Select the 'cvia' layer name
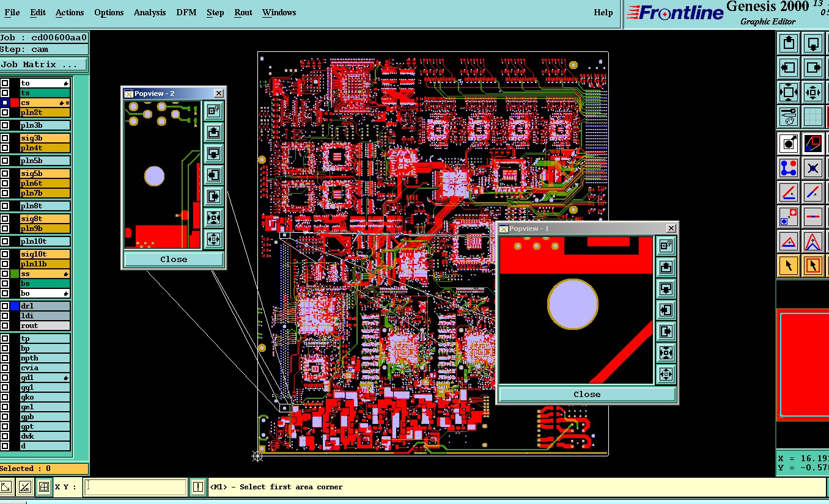This screenshot has height=504, width=829. 45,368
